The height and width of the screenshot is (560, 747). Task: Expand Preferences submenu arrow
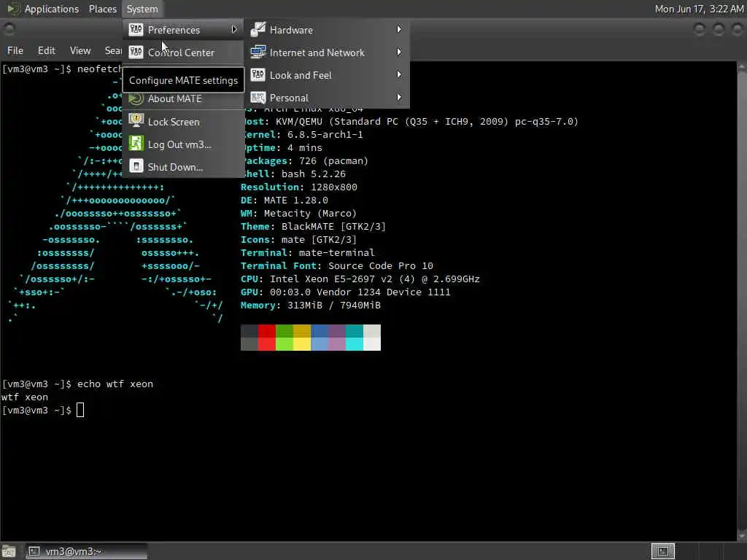234,29
